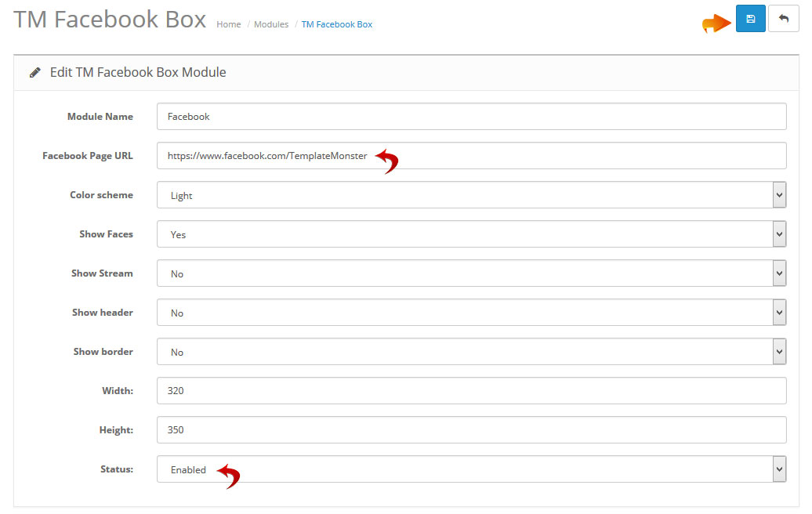This screenshot has width=812, height=514.
Task: Focus the Module Name input field
Action: point(471,117)
